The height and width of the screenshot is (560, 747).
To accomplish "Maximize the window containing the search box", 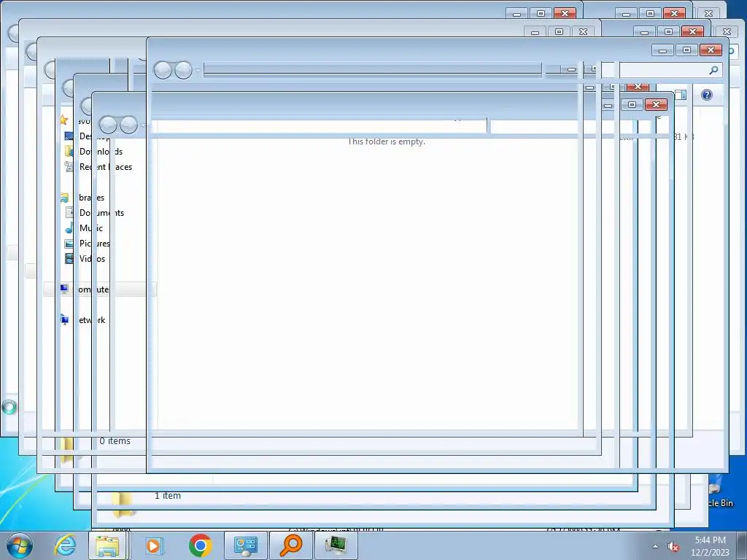I will (686, 50).
